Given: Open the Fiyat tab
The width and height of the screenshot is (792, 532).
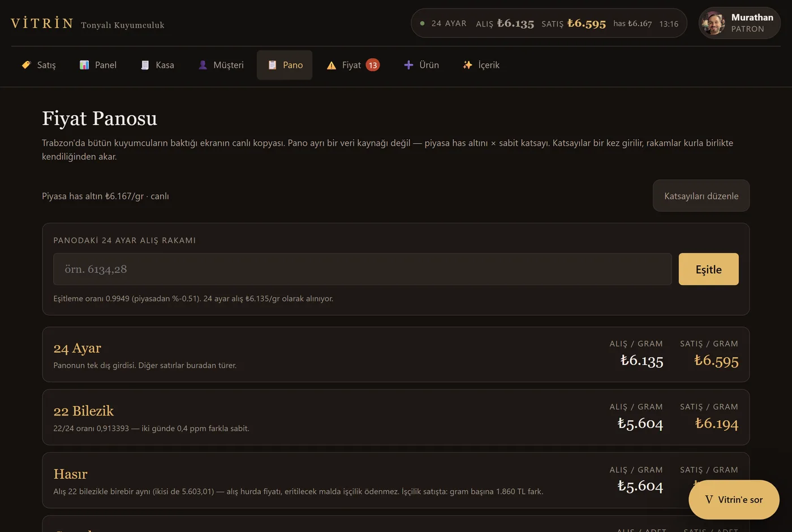Looking at the screenshot, I should (353, 65).
